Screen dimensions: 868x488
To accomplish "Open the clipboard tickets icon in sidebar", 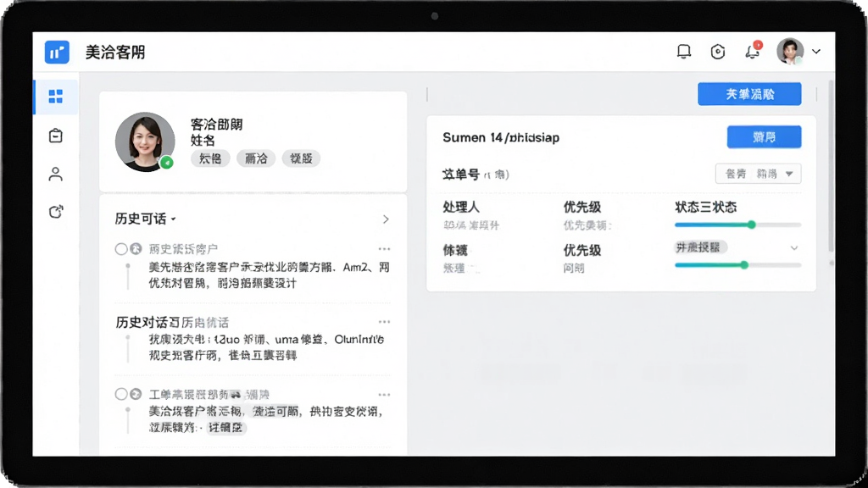I will coord(56,136).
